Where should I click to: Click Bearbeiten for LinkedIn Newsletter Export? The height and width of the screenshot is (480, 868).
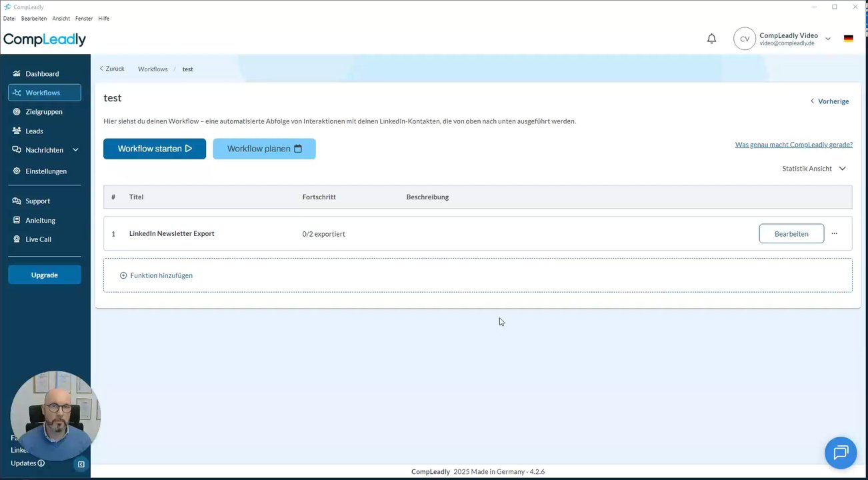(x=791, y=233)
